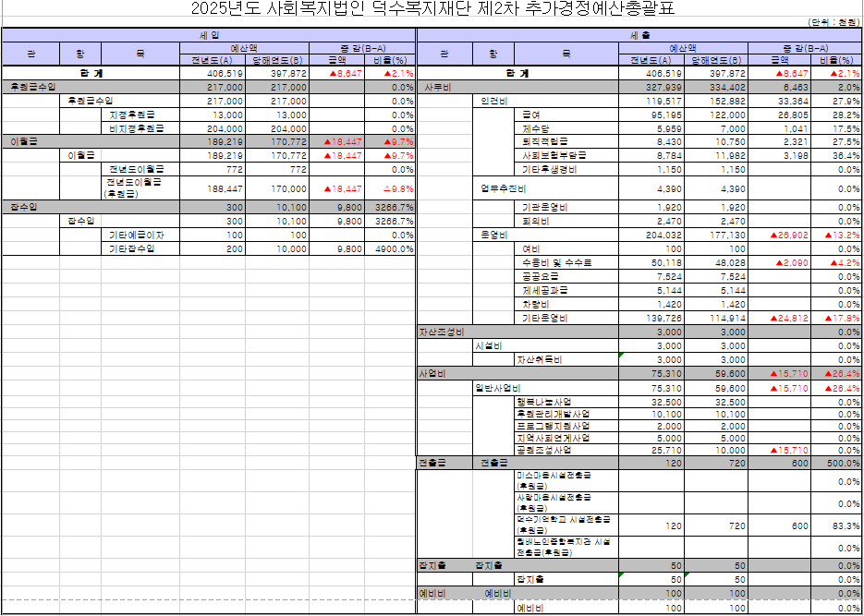Image resolution: width=864 pixels, height=616 pixels.
Task: Click the 세출 section header cell
Action: (x=640, y=34)
